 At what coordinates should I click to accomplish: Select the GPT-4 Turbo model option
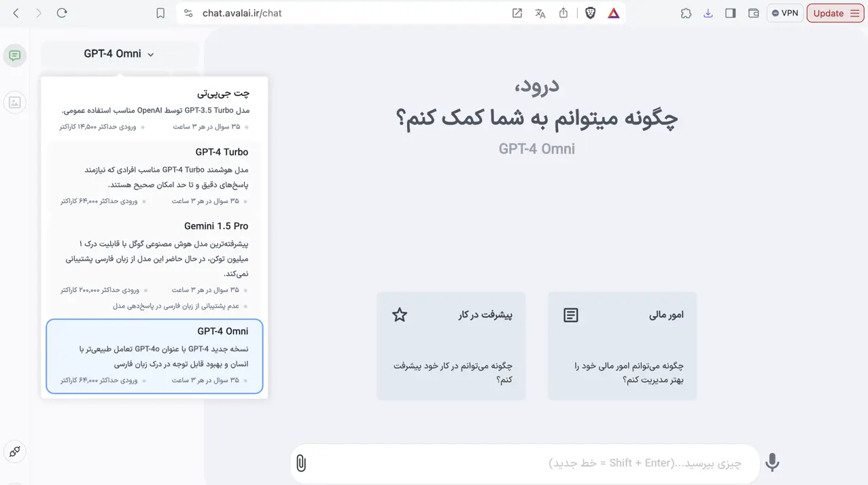coord(154,176)
